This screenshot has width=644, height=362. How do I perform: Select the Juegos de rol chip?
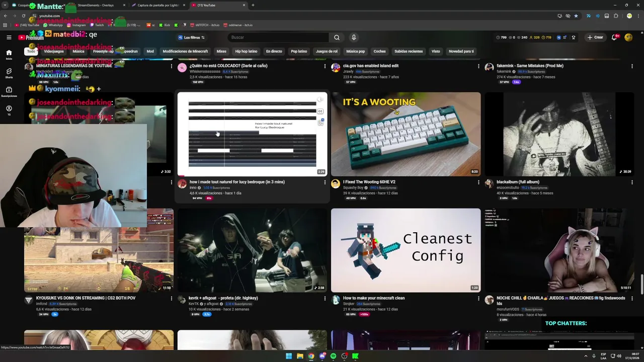click(x=327, y=51)
